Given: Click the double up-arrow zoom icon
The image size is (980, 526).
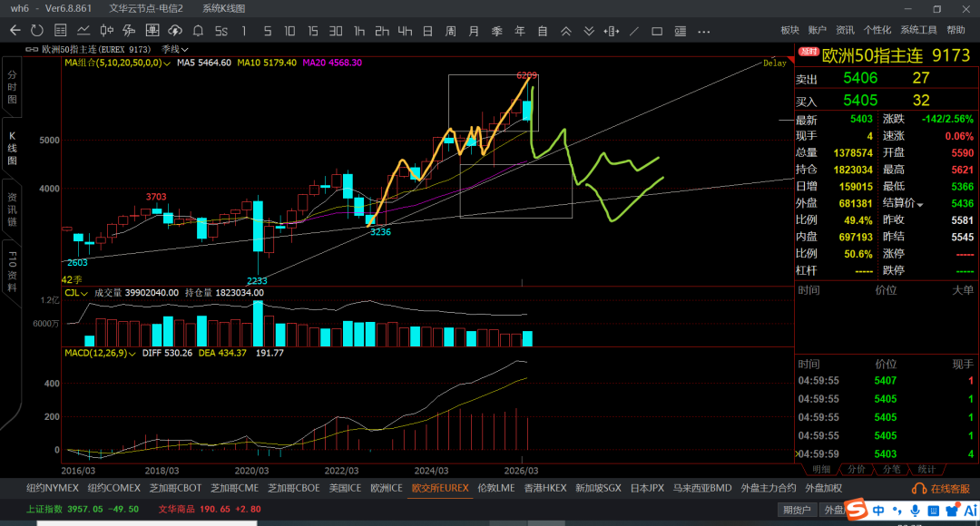Looking at the screenshot, I should 565,31.
